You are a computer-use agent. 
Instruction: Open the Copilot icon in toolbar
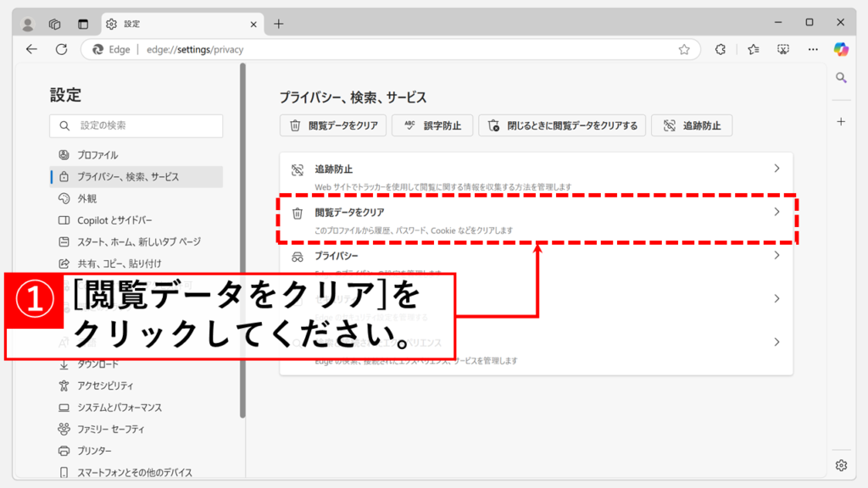840,49
